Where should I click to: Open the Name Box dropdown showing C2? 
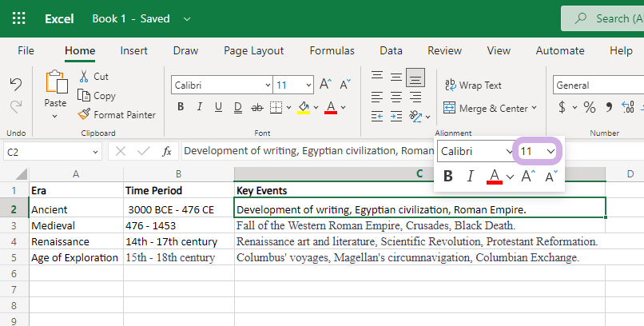tap(95, 151)
